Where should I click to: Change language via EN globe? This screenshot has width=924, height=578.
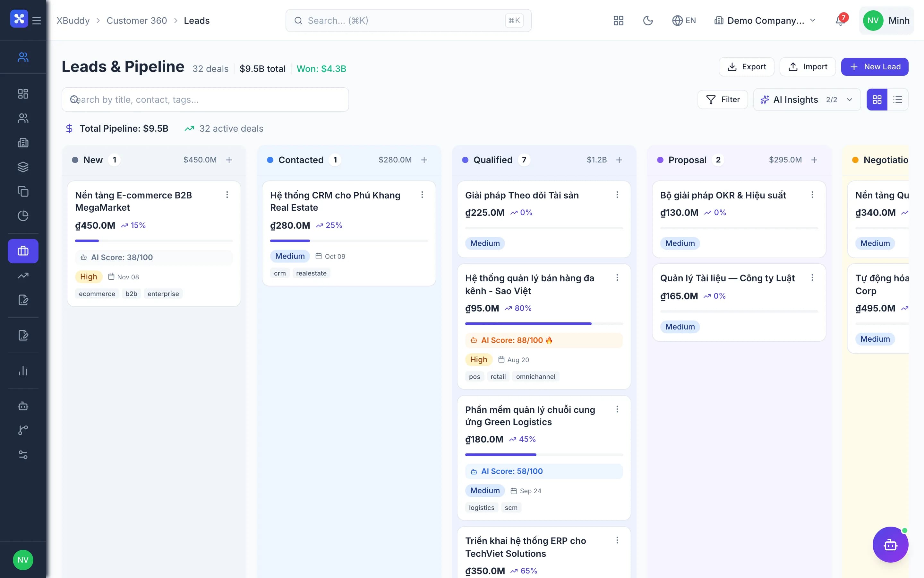[x=684, y=21]
